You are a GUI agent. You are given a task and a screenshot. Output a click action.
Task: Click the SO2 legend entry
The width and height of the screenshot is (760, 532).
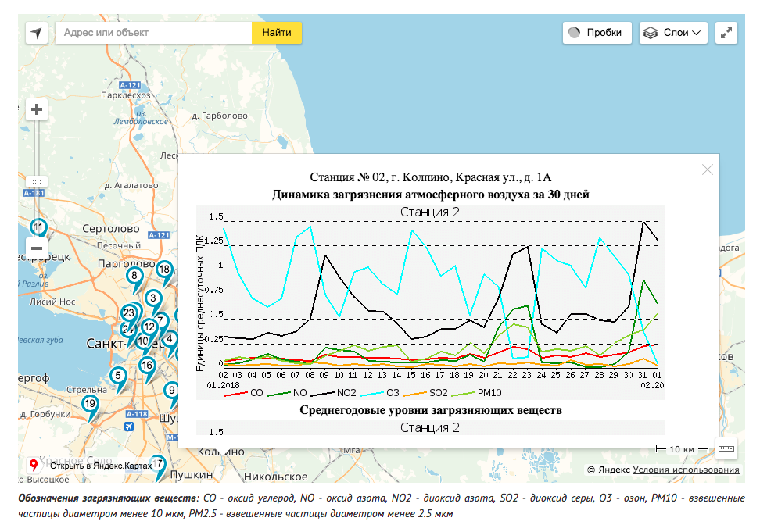coord(427,393)
